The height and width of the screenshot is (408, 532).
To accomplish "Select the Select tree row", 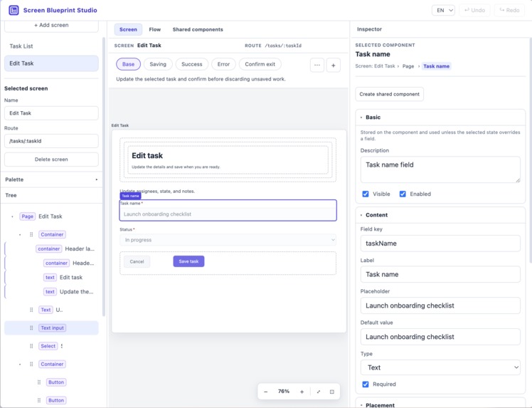I will (x=51, y=346).
